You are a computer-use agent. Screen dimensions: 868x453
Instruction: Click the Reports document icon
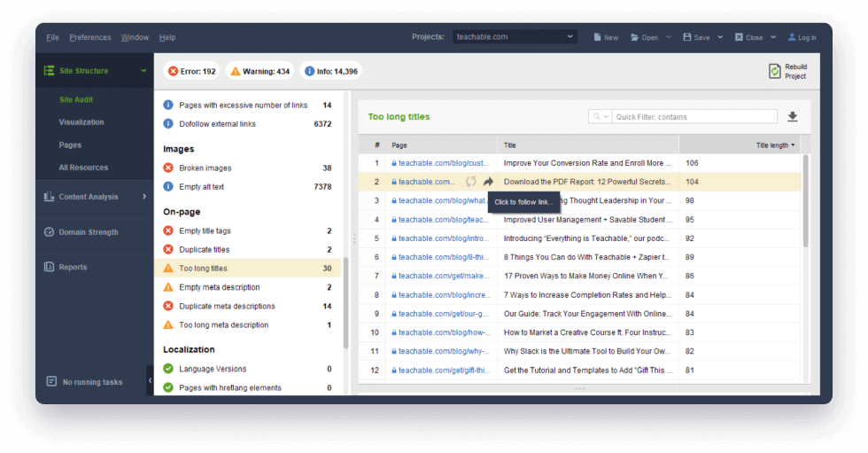(x=50, y=267)
